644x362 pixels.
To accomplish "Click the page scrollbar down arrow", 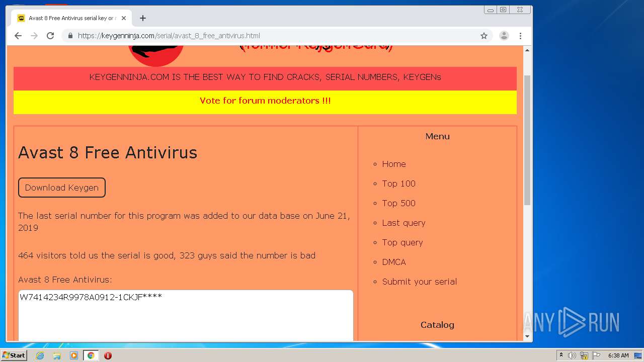I will [527, 336].
